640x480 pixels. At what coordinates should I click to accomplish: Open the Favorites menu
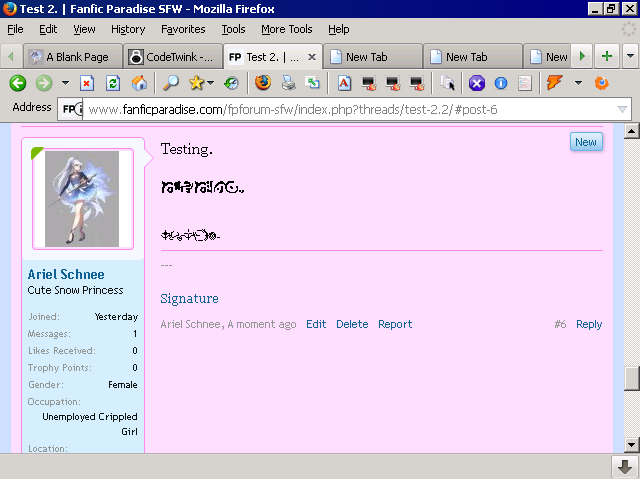(x=183, y=29)
